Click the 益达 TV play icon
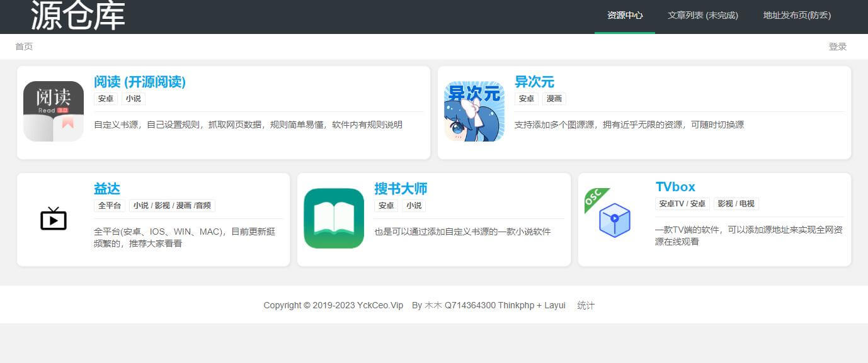 point(54,218)
